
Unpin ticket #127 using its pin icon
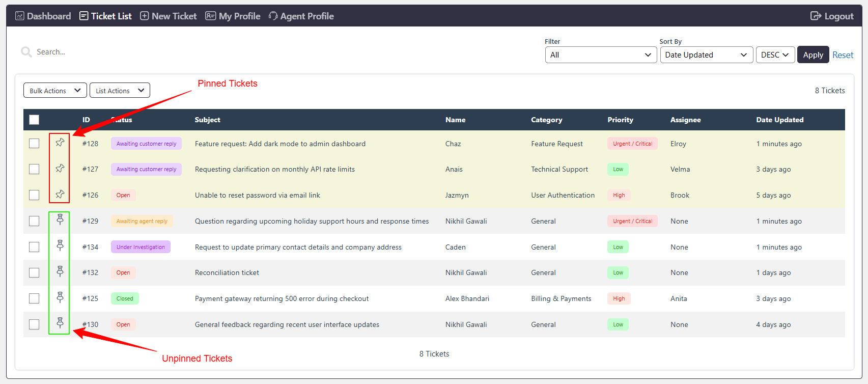(60, 168)
